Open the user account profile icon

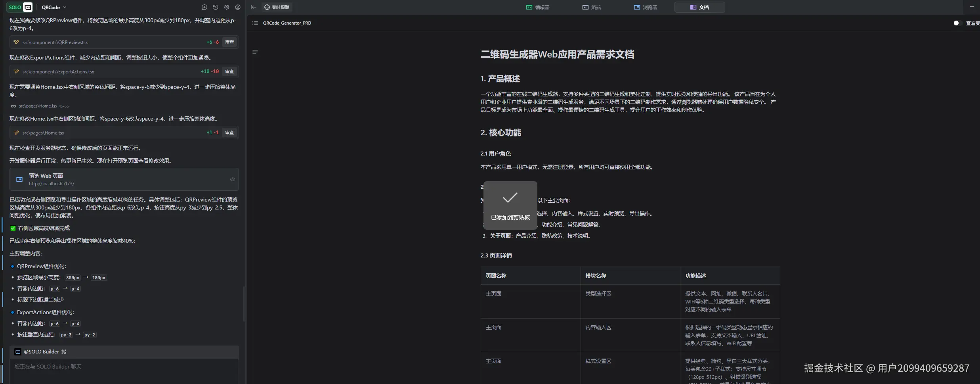[x=238, y=7]
